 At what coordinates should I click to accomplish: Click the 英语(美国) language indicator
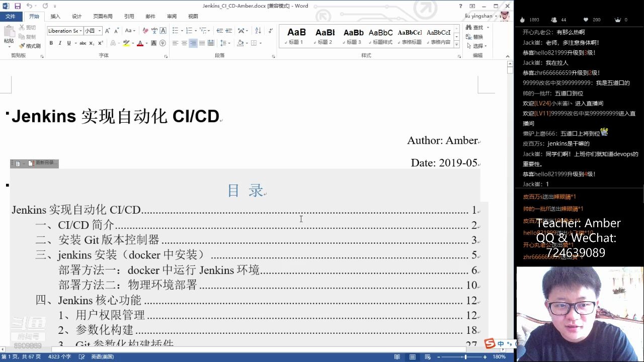coord(102,357)
